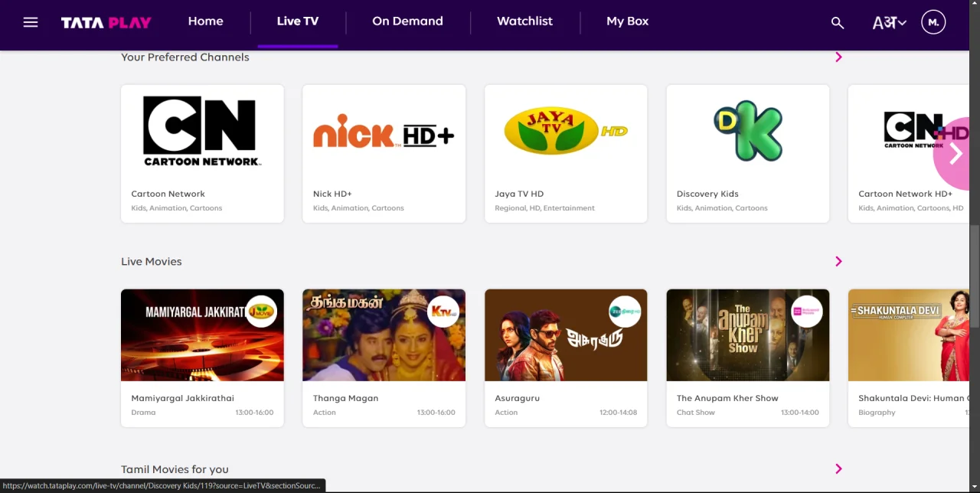Screen dimensions: 980x493
Task: Open Shakuntala Devi movie thumbnail
Action: point(908,335)
